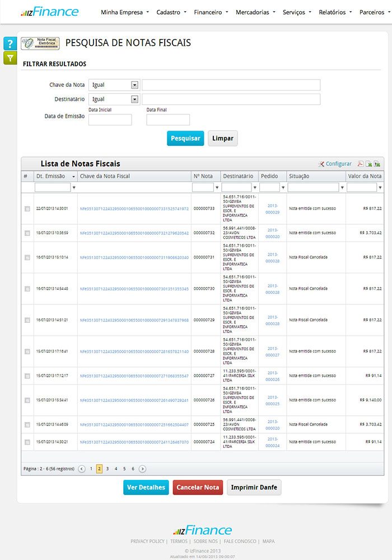392x560 pixels.
Task: Click the Nota Fiscal Eletrônica logo
Action: click(40, 43)
